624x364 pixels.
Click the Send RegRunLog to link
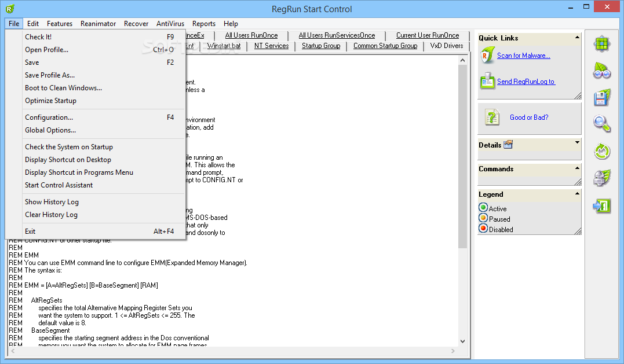(x=526, y=82)
